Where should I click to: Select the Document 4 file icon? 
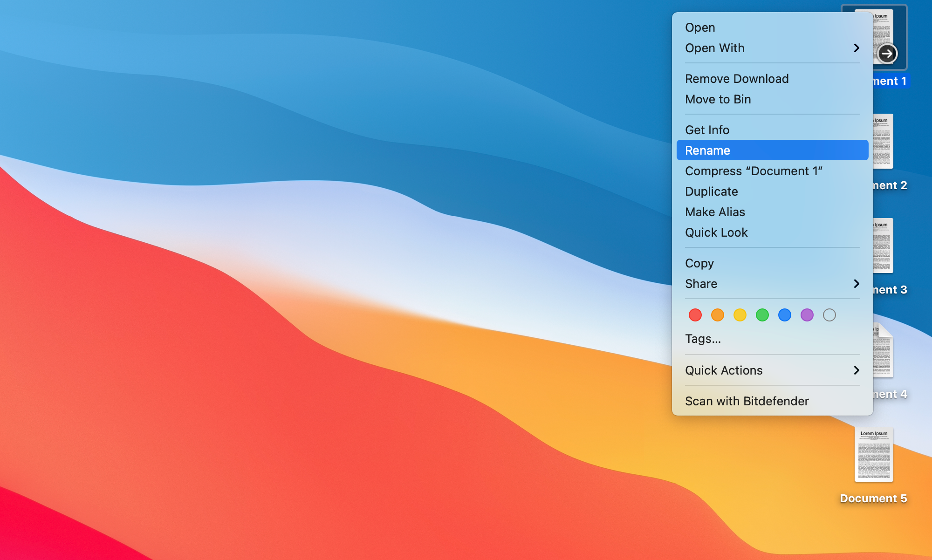[883, 350]
